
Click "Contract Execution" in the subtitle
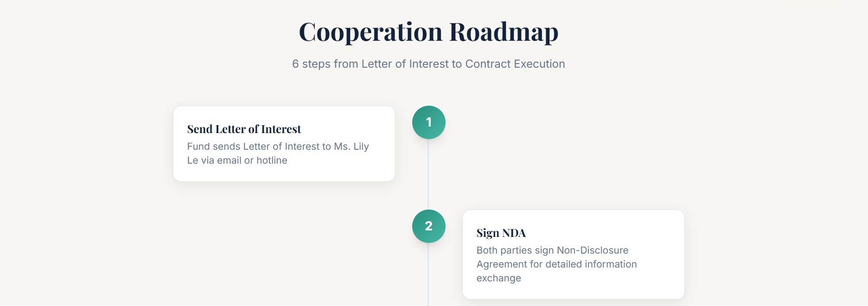point(515,64)
